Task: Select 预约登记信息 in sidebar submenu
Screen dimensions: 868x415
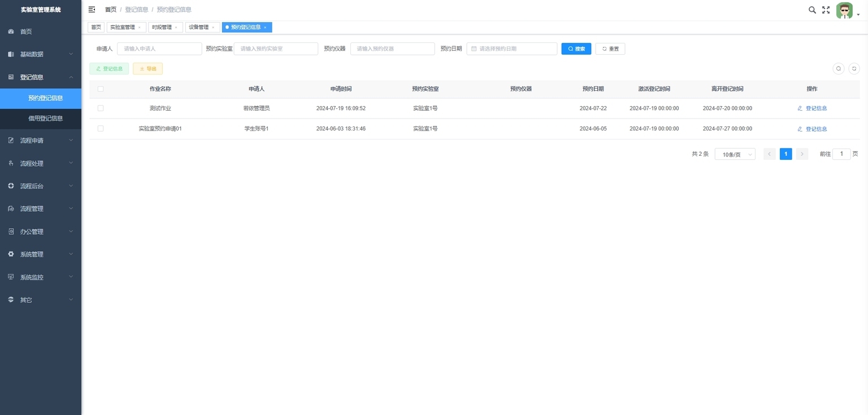Action: pyautogui.click(x=41, y=98)
